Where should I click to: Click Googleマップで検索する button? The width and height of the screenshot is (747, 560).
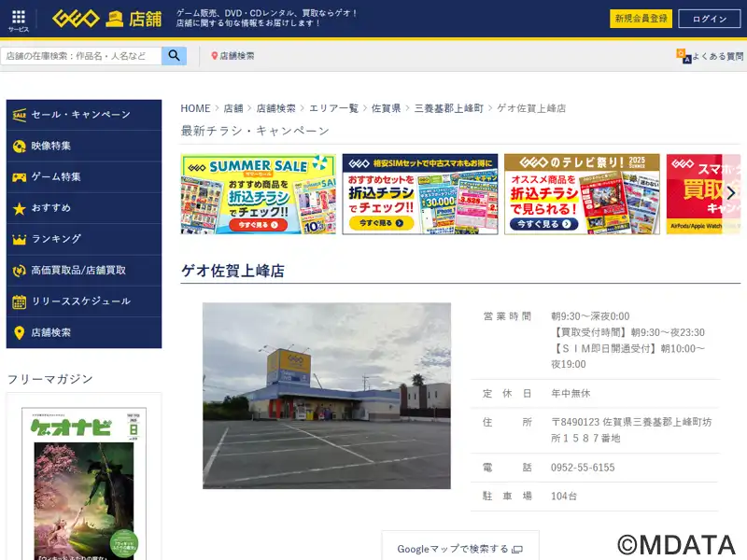[x=460, y=548]
